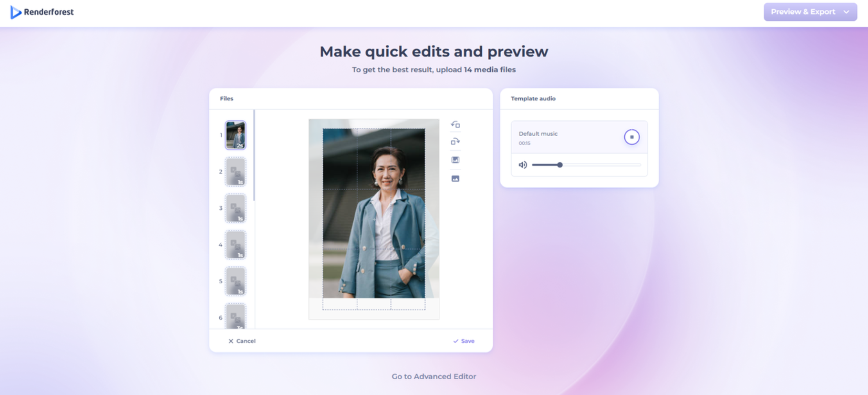Rotate the image clockwise
The width and height of the screenshot is (868, 395).
(455, 142)
